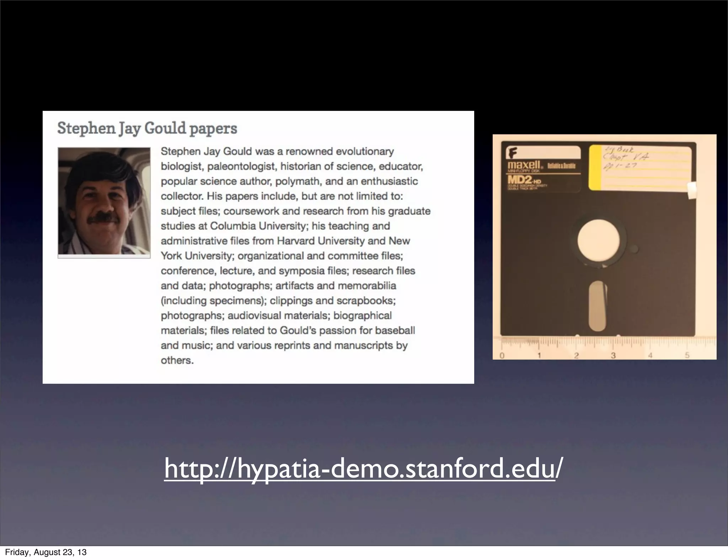Image resolution: width=728 pixels, height=560 pixels.
Task: Click the Maxell floppy disk photo
Action: click(x=604, y=247)
